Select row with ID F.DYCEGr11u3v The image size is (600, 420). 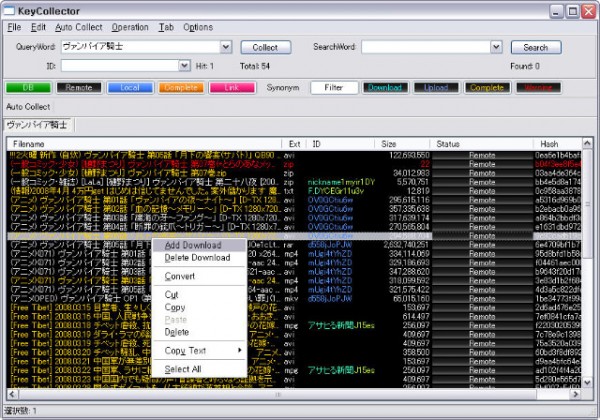point(294,191)
